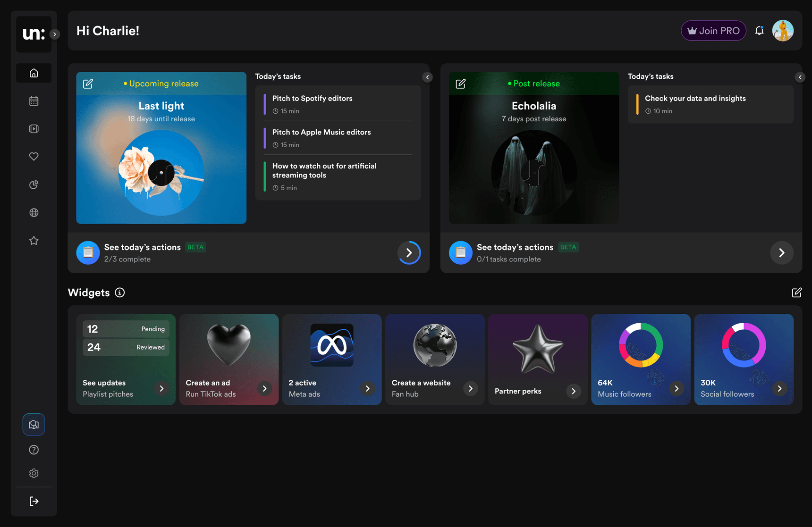Click the heart icon in sidebar
The height and width of the screenshot is (527, 812).
(34, 157)
